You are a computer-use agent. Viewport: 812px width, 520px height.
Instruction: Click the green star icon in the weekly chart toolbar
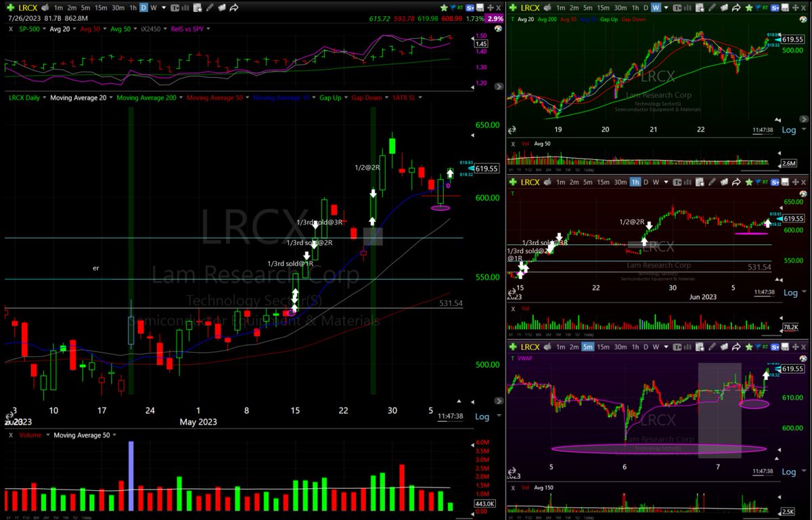pyautogui.click(x=749, y=8)
